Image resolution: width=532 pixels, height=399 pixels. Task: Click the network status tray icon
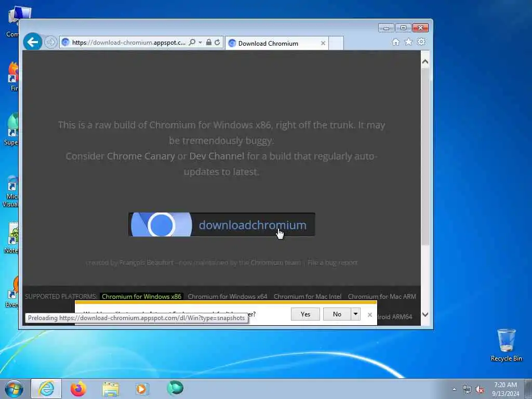(x=467, y=390)
